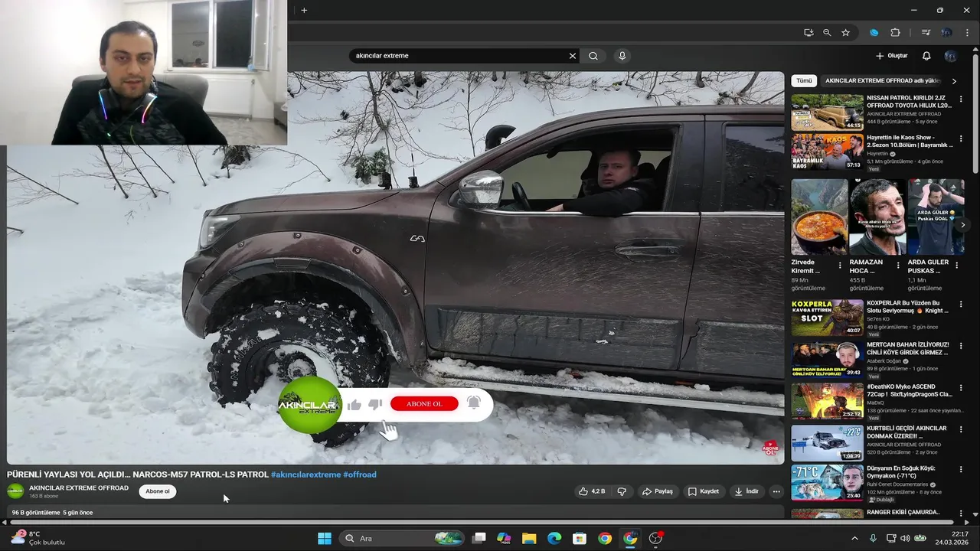Click the Kaydet save button
The width and height of the screenshot is (980, 551).
704,491
